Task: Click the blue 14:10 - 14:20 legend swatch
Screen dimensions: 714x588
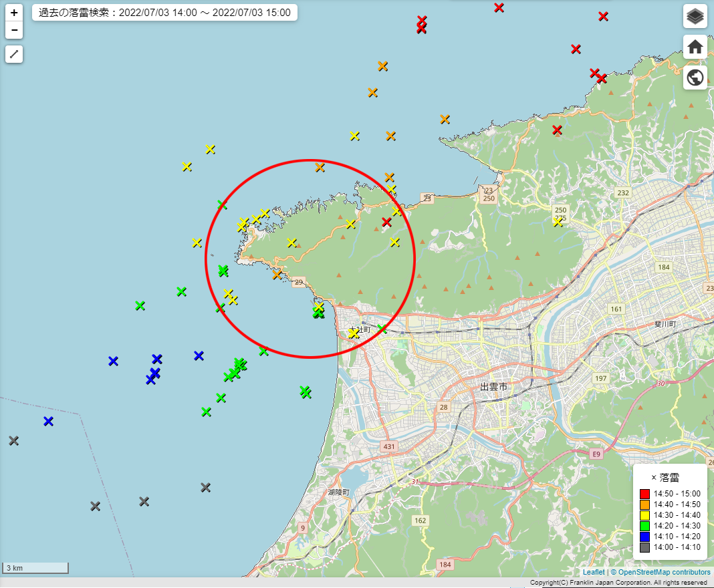Action: tap(644, 537)
